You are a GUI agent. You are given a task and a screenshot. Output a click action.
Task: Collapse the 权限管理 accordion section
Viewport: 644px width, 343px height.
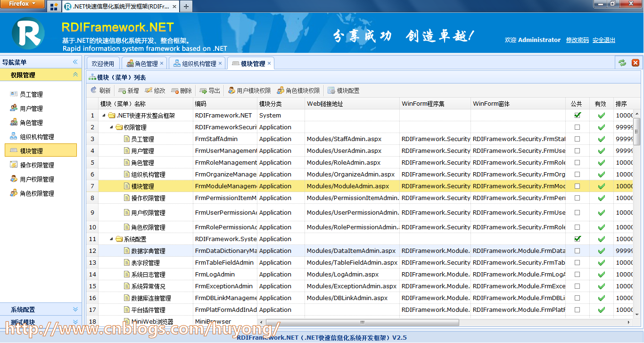click(x=75, y=75)
